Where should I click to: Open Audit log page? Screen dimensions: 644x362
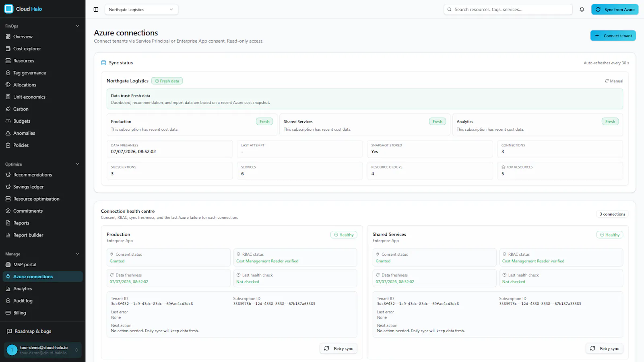click(43, 301)
